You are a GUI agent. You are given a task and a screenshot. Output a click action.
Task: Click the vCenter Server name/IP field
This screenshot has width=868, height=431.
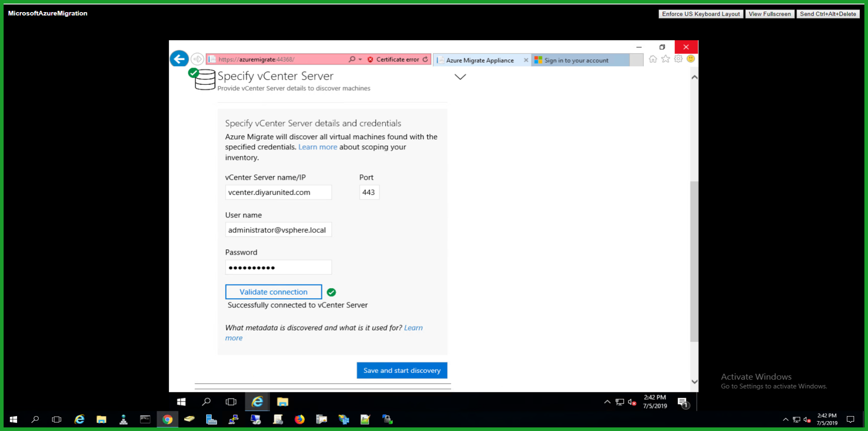(278, 192)
